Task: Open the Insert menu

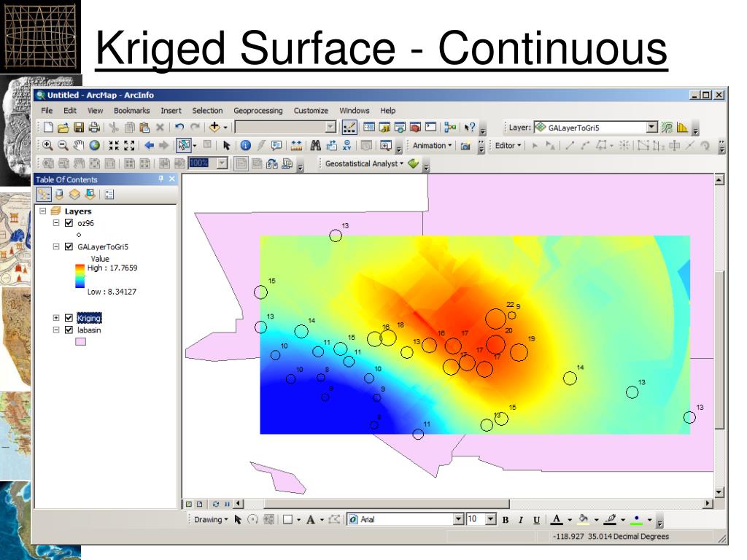Action: pyautogui.click(x=171, y=111)
